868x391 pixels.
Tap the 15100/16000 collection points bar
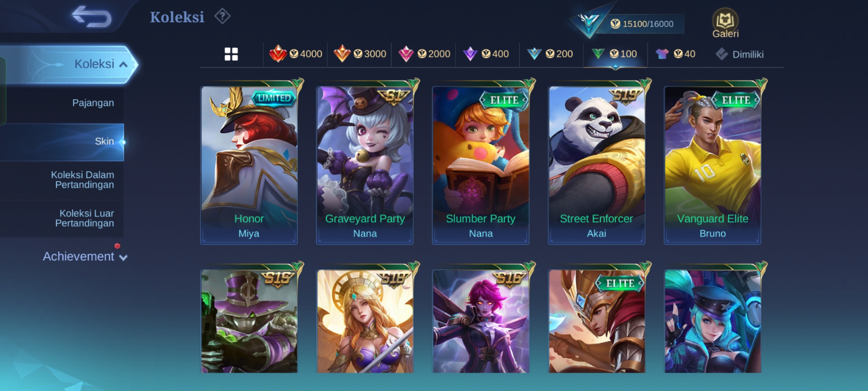642,24
